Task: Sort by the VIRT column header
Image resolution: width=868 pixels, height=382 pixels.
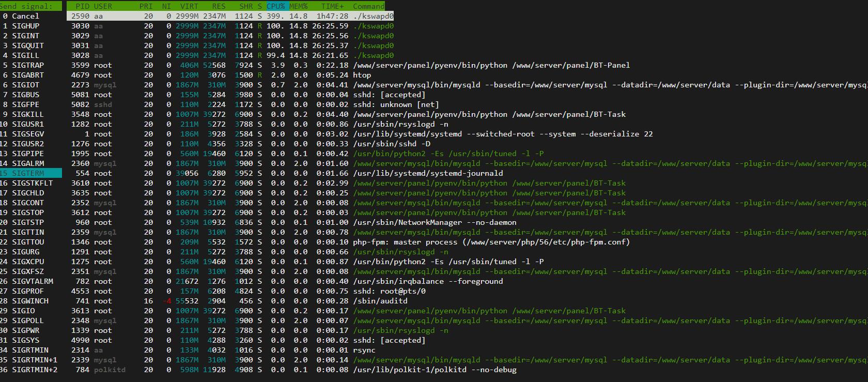Action: point(189,6)
